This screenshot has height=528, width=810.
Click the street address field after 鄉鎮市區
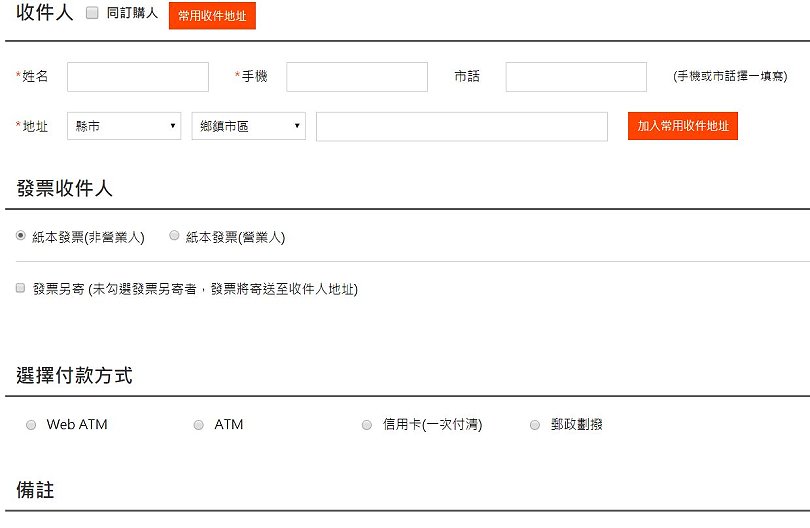coord(461,127)
